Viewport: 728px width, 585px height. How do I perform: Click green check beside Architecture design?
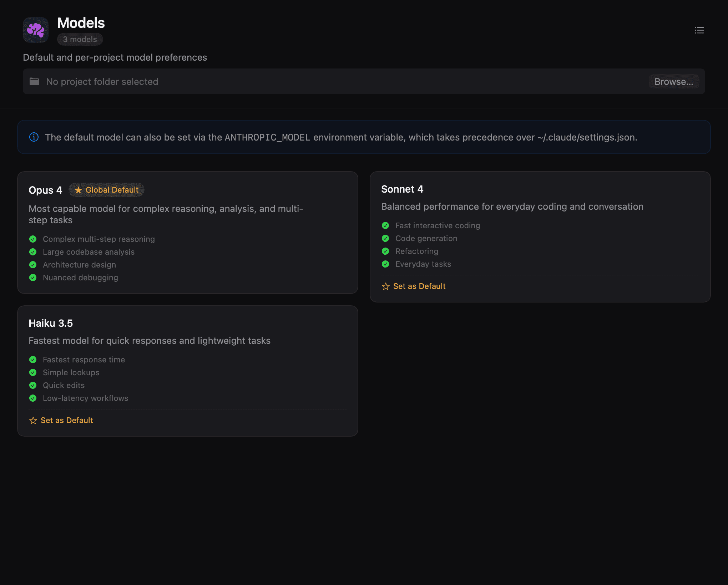[x=33, y=265]
